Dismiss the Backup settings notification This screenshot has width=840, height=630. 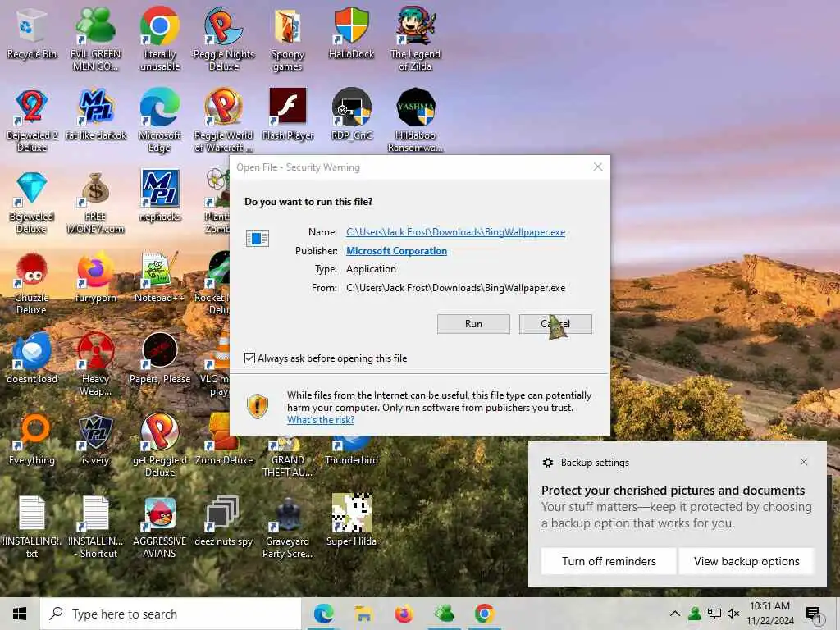pos(804,462)
